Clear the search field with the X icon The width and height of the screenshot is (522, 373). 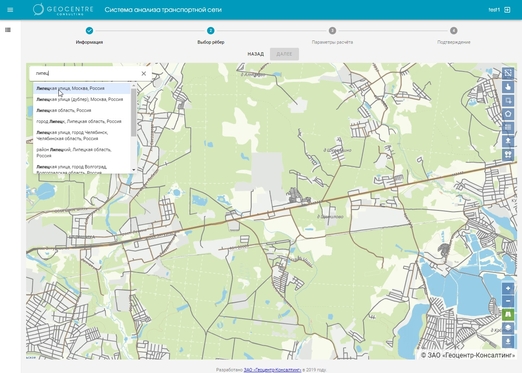pos(144,73)
